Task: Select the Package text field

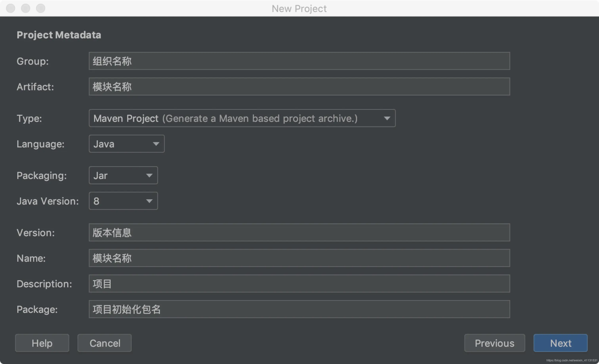Action: click(299, 309)
